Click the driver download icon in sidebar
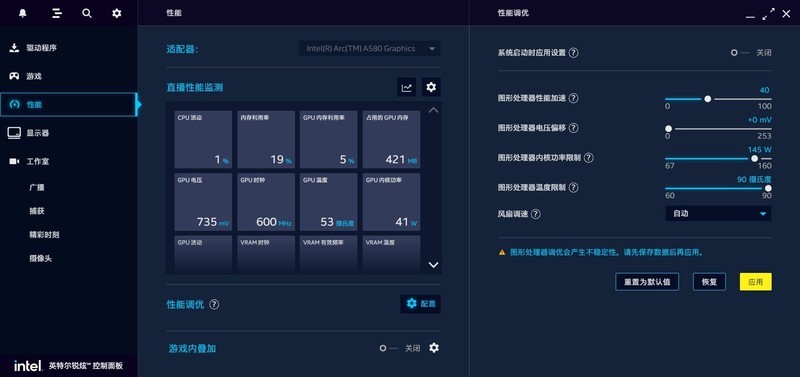Viewport: 800px width, 377px height. (x=14, y=48)
